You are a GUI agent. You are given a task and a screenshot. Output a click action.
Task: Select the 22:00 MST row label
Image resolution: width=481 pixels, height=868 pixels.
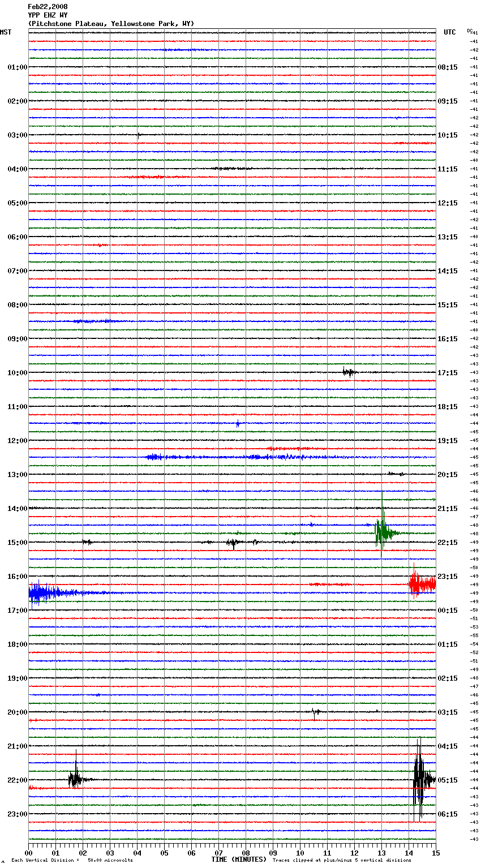tap(17, 780)
